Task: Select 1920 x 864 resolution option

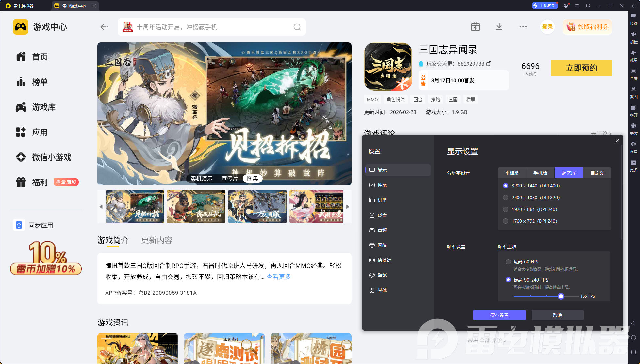Action: (x=506, y=209)
